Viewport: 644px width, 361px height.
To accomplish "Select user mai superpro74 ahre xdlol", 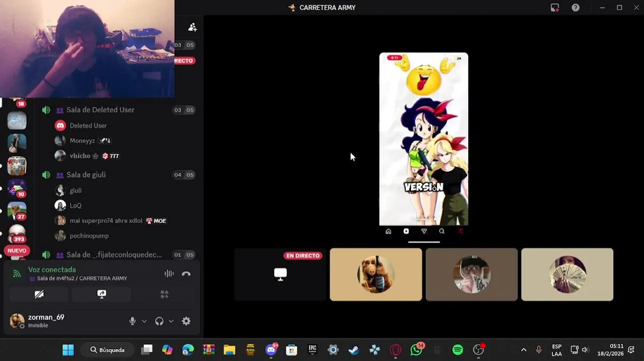I will pyautogui.click(x=106, y=221).
